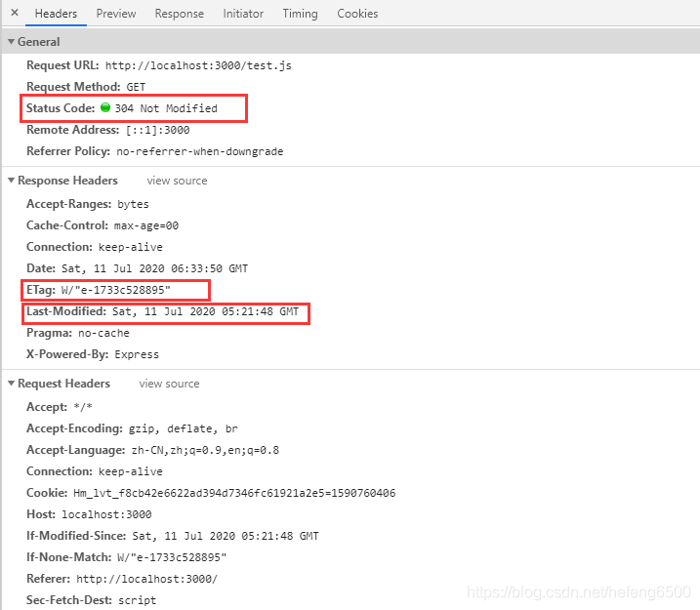Click the ETag header name
The image size is (700, 610).
[x=41, y=290]
